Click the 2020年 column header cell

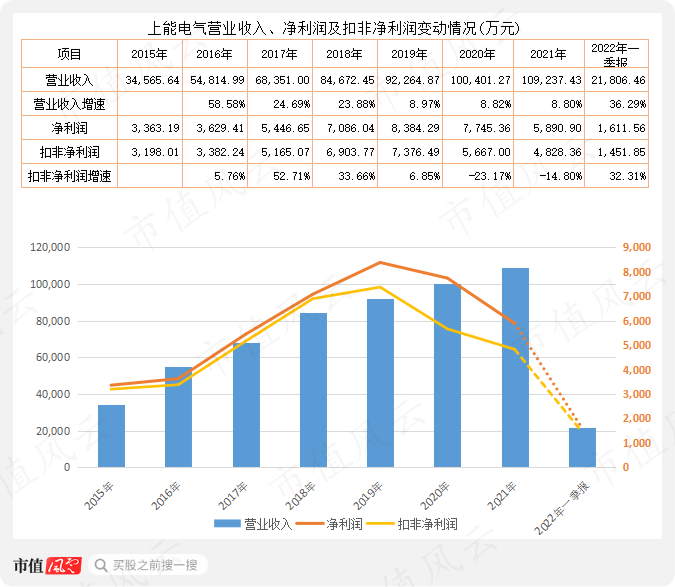coord(478,54)
